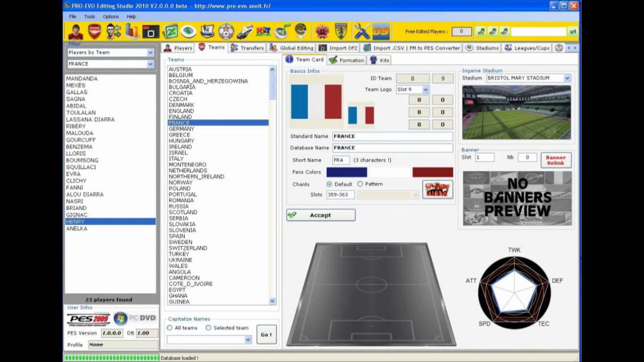Viewport: 644px width, 362px height.
Task: Click the Standard Name FRANCE field
Action: pos(392,136)
